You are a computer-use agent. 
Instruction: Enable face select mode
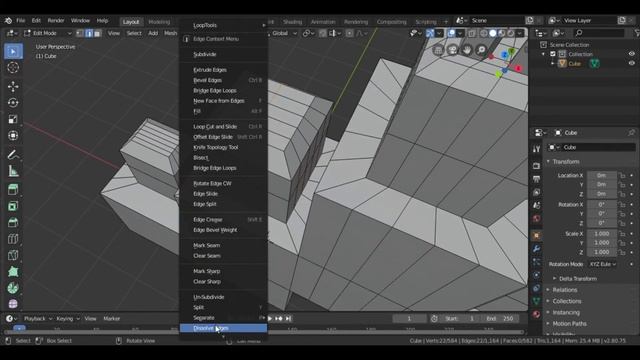click(x=98, y=33)
